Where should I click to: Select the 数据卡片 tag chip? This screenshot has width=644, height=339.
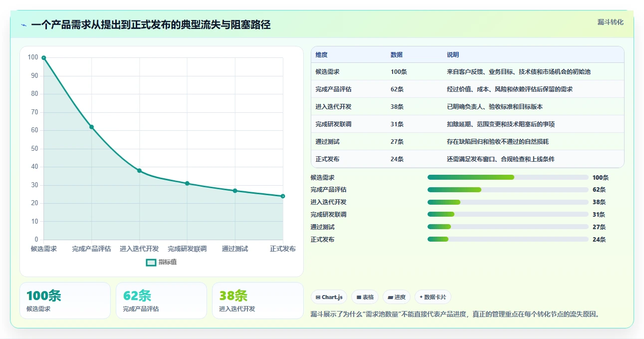(433, 297)
